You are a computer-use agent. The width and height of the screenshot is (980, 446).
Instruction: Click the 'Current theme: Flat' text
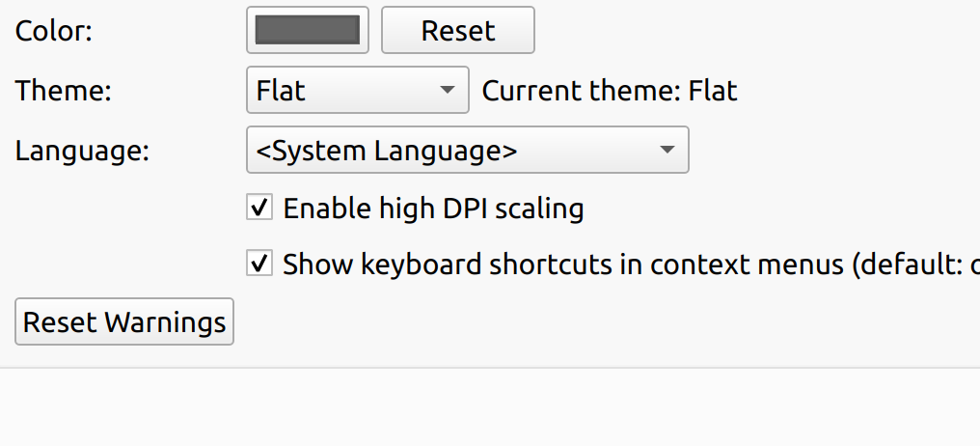610,92
